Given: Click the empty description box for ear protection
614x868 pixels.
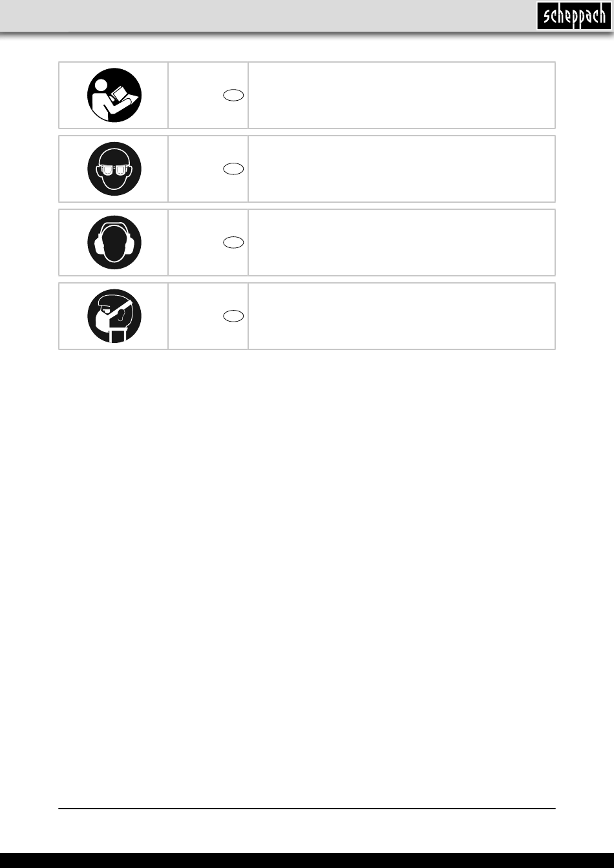Looking at the screenshot, I should 401,243.
